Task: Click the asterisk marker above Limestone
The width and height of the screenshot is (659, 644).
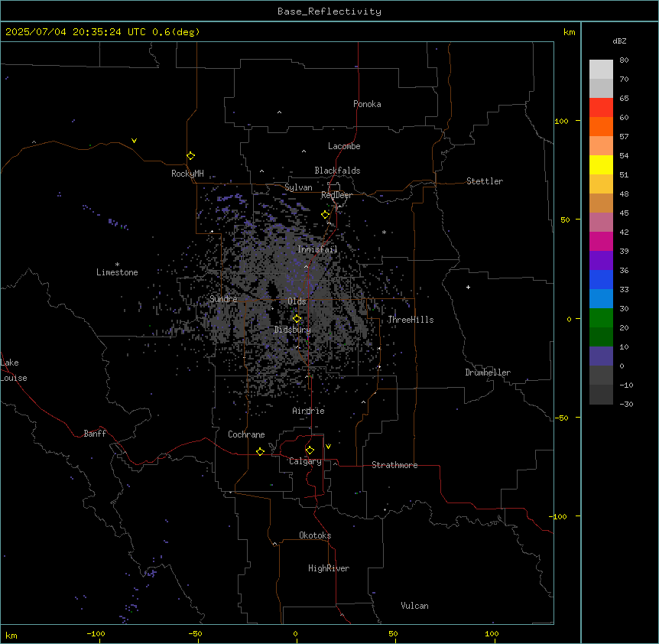Action: click(117, 265)
